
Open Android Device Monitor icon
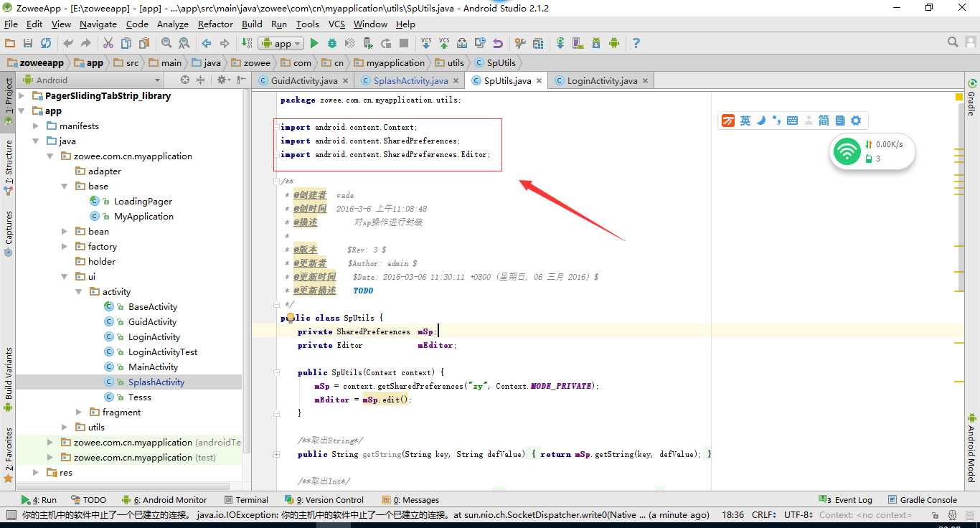coord(614,43)
